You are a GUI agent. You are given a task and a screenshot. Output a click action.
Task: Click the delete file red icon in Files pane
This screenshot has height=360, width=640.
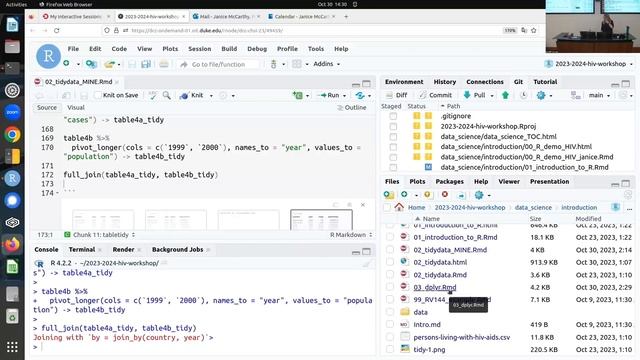click(444, 195)
